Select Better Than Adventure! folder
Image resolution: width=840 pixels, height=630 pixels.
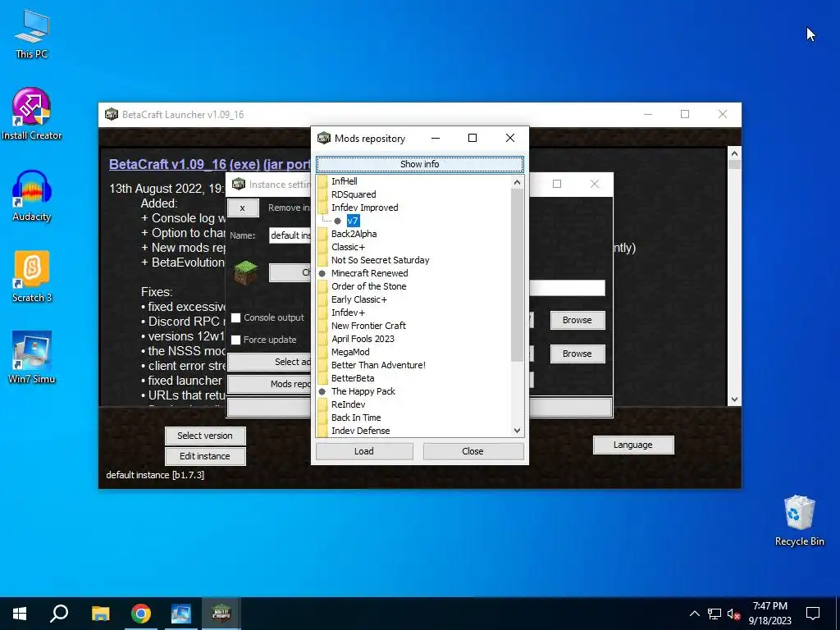[378, 365]
